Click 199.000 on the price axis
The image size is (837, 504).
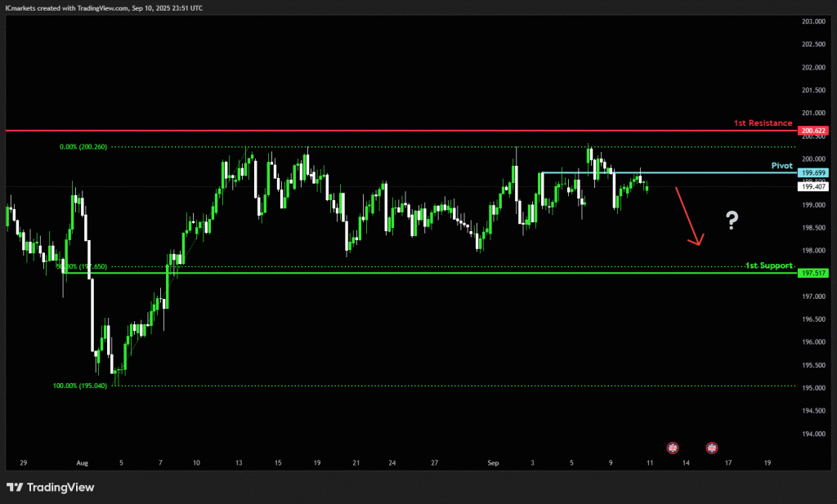click(x=813, y=205)
